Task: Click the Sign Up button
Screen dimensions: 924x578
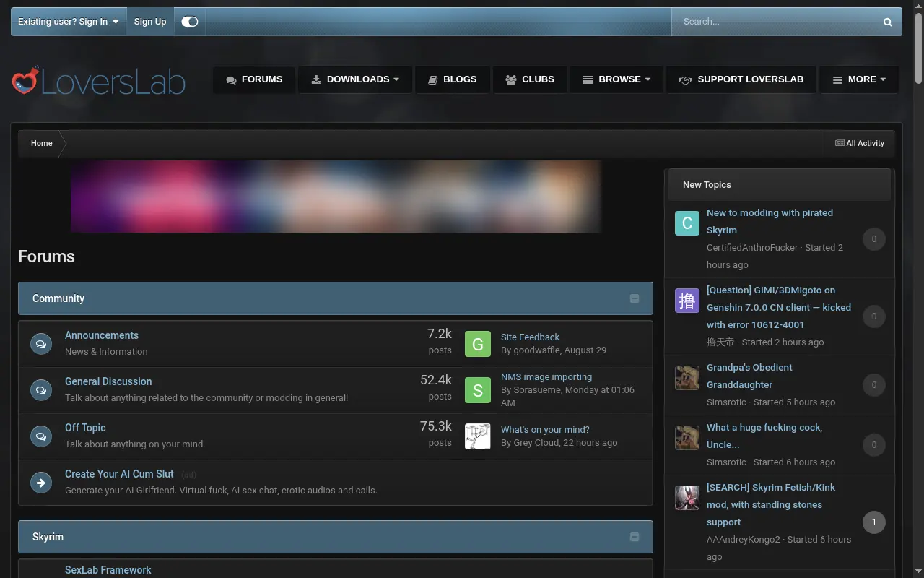Action: click(x=150, y=22)
